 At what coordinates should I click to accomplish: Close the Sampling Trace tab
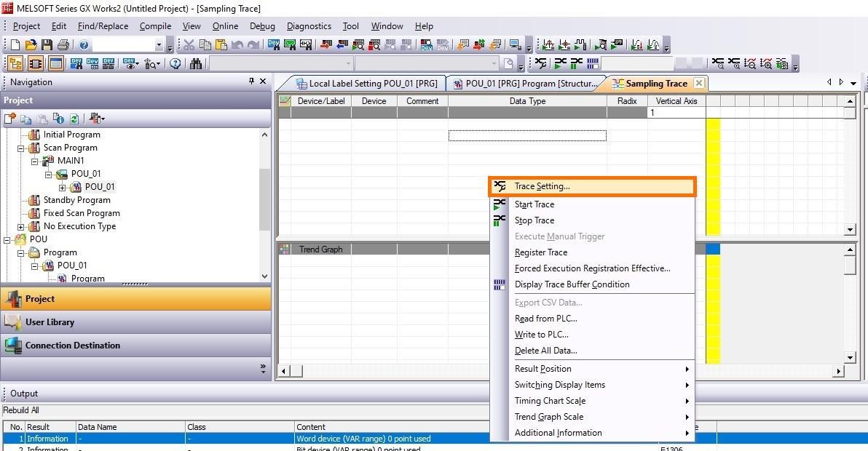[x=699, y=83]
